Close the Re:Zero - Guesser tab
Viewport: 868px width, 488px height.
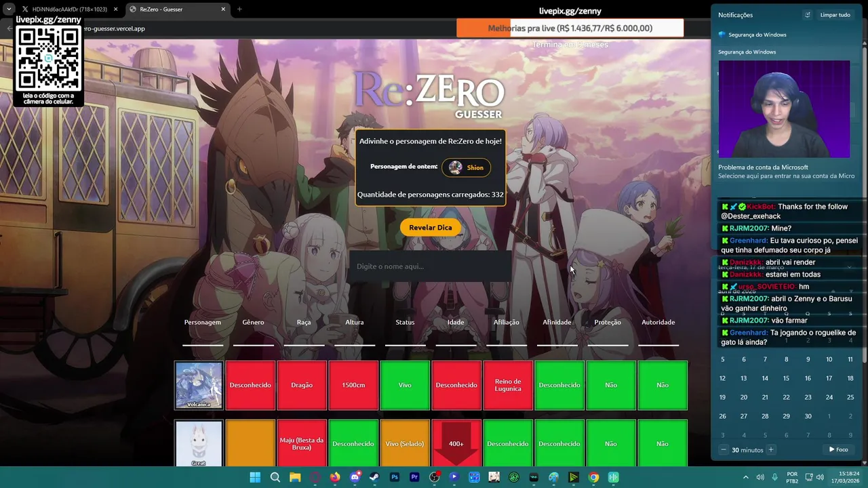tap(223, 9)
